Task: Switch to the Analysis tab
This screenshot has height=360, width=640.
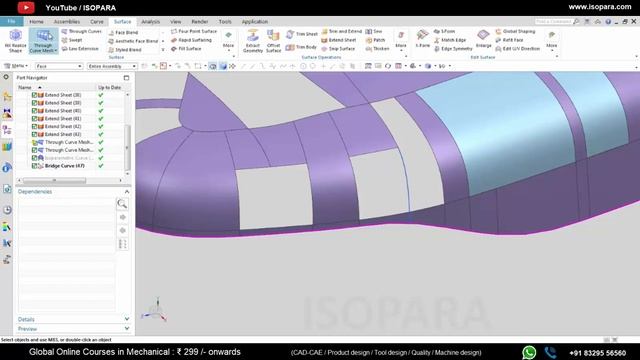Action: coord(151,22)
